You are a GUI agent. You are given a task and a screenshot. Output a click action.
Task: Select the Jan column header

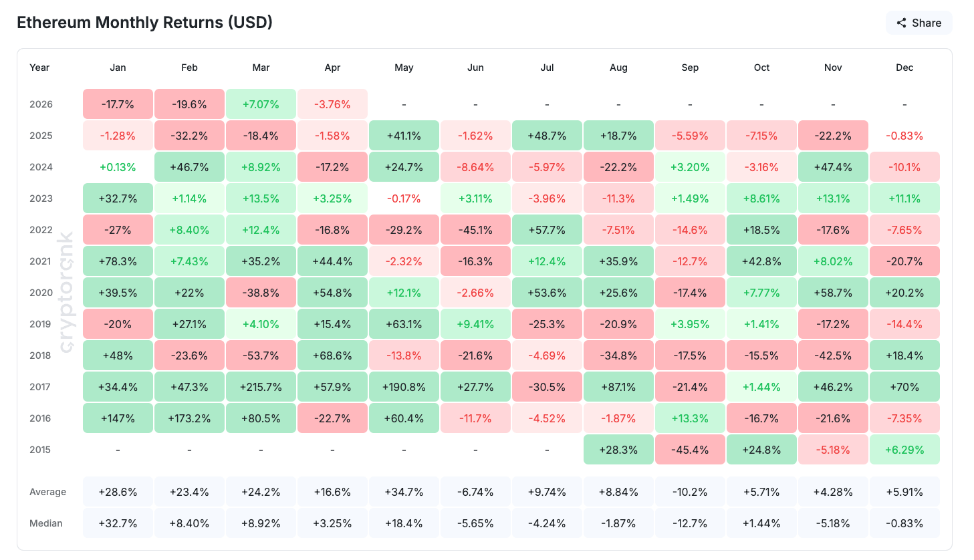118,67
